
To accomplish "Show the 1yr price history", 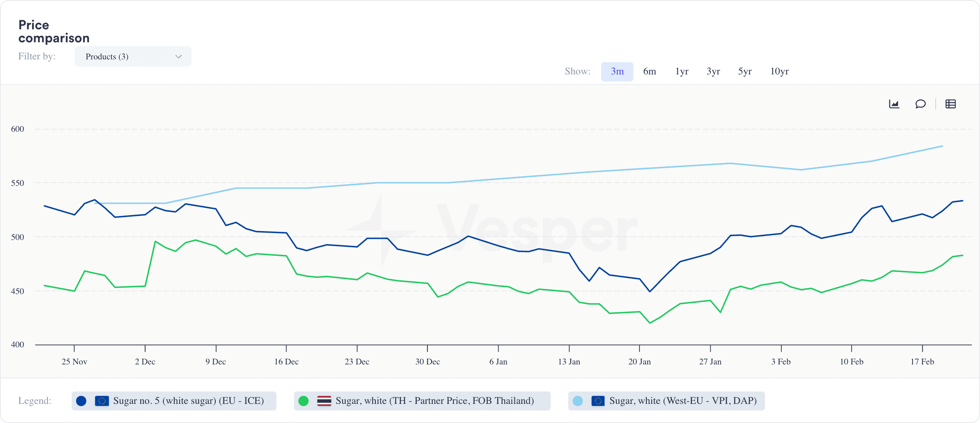I will pyautogui.click(x=681, y=72).
